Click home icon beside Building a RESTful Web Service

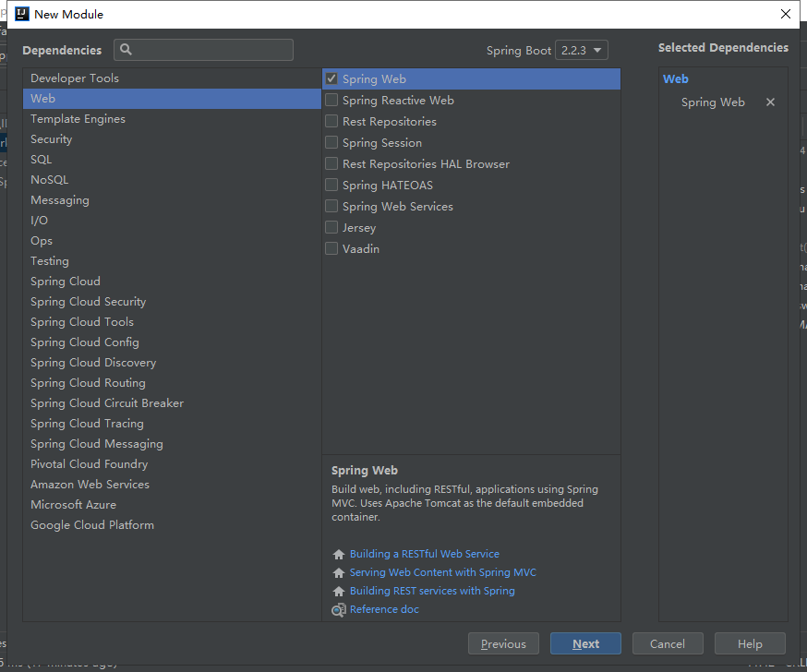339,555
